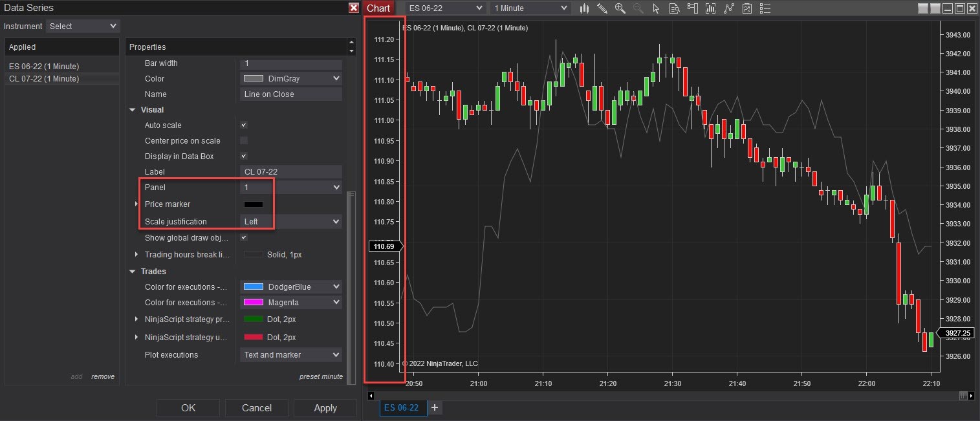The width and height of the screenshot is (980, 421).
Task: Open the DimGray Color dropdown
Action: point(290,78)
